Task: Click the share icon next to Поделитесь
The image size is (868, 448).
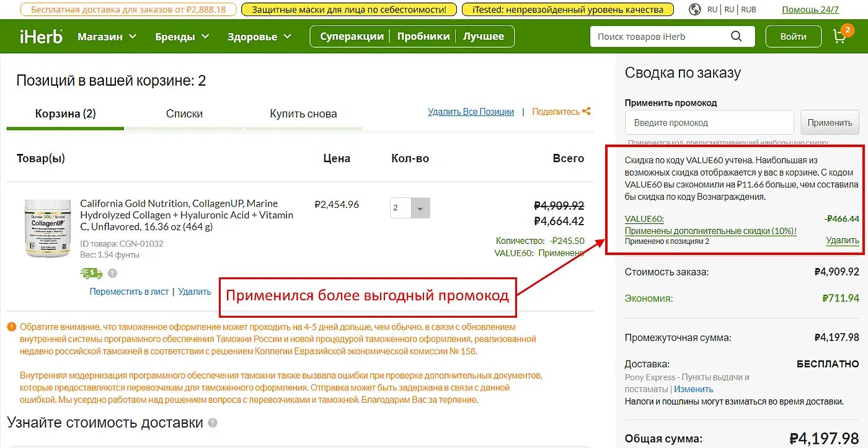Action: pos(587,112)
